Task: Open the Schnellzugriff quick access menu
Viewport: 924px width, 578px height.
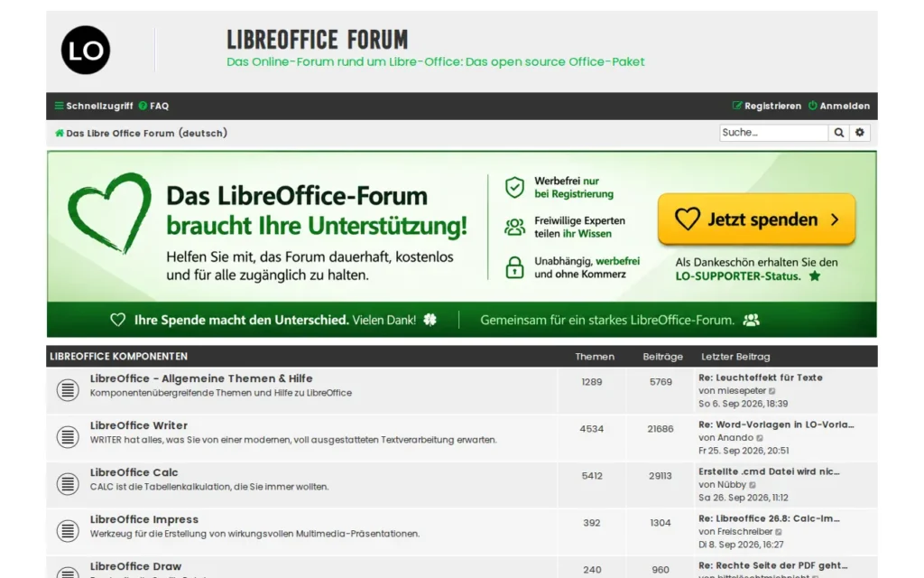Action: pyautogui.click(x=94, y=107)
